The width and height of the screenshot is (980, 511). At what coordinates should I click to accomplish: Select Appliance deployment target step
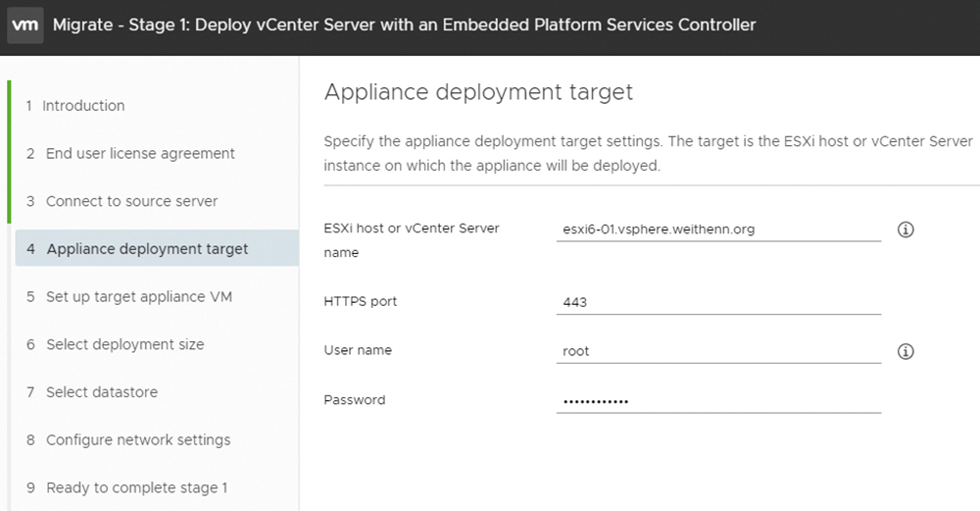(156, 248)
